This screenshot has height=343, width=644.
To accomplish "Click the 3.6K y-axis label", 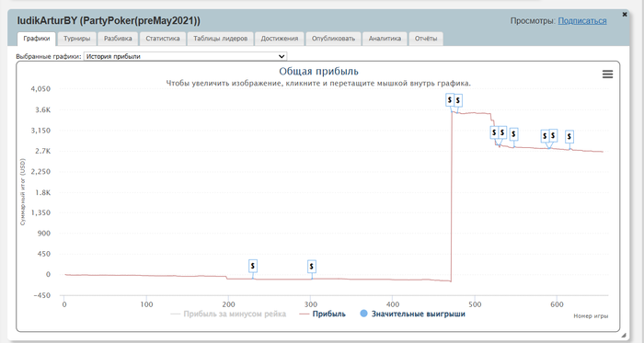I will click(x=42, y=110).
